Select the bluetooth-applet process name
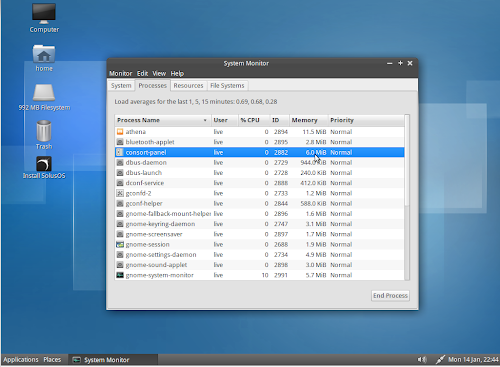 pyautogui.click(x=150, y=142)
